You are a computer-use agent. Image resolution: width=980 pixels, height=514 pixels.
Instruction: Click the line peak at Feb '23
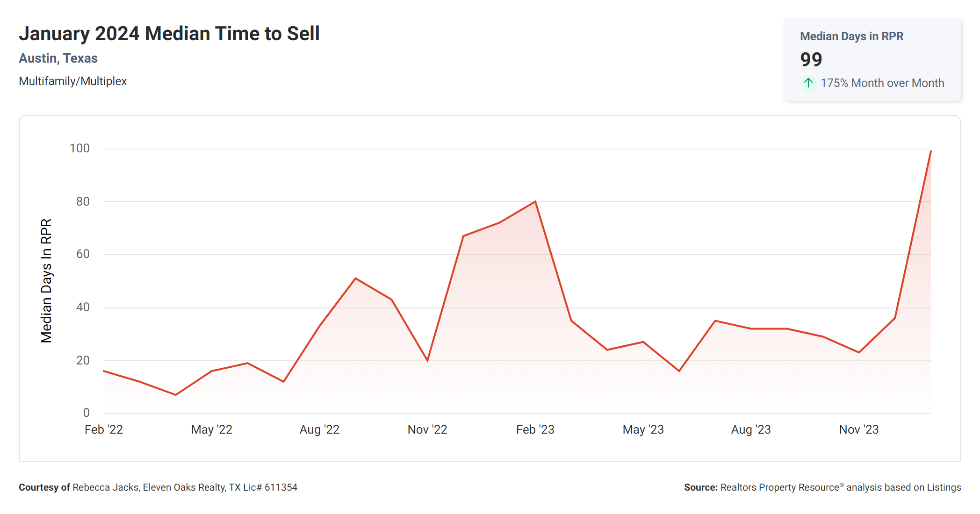[535, 201]
